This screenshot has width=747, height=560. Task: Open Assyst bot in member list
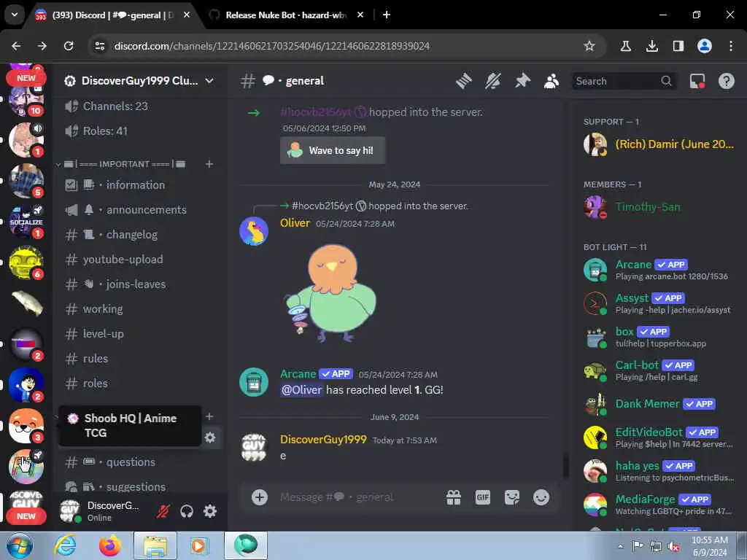(659, 303)
